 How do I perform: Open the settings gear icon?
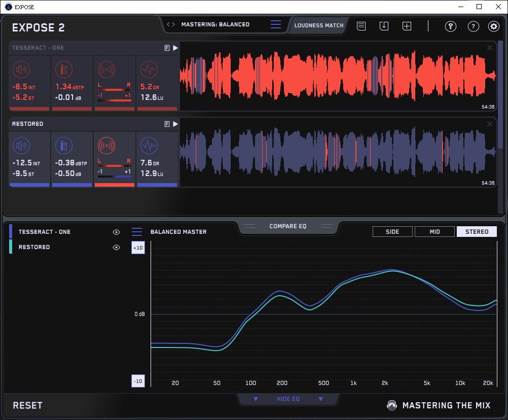point(493,26)
